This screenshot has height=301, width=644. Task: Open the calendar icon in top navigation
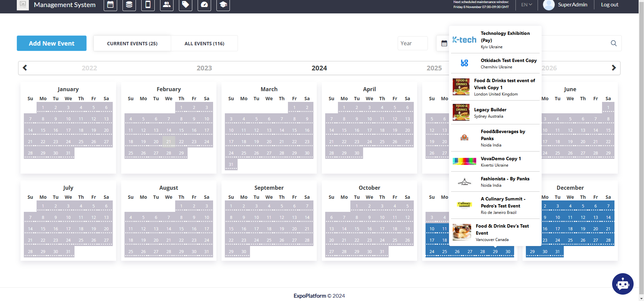(x=110, y=5)
